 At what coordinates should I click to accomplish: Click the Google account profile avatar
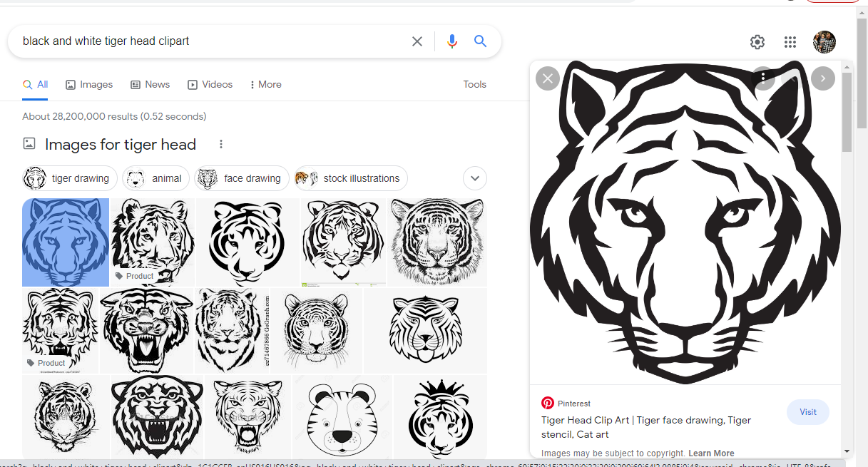(824, 42)
